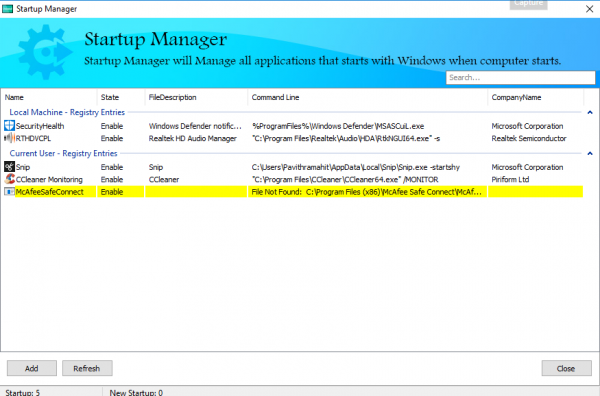
Task: Select the RTHDVCPL entry name
Action: [x=33, y=138]
